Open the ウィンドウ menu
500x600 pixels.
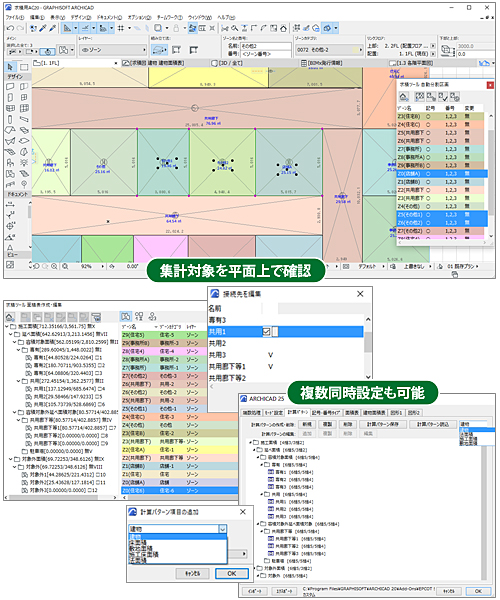[x=200, y=18]
